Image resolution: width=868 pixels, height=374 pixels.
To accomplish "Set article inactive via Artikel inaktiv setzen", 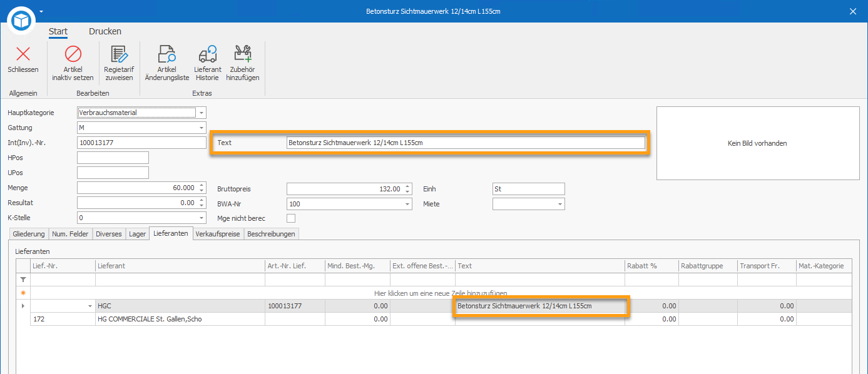I will [73, 63].
